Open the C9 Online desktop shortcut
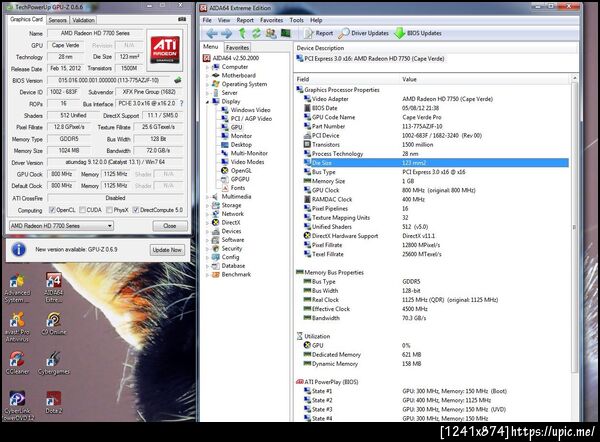Viewport: 600px width, 442px height. click(x=54, y=324)
